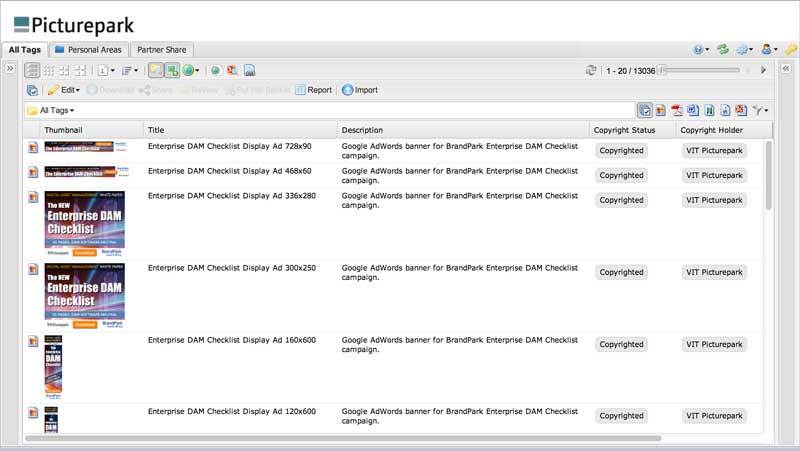Click the Import button
The height and width of the screenshot is (451, 800).
[360, 90]
